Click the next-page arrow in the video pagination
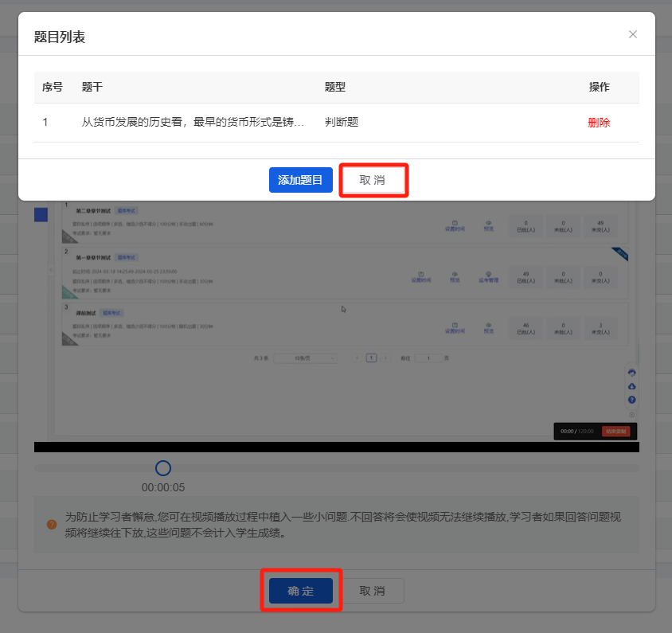This screenshot has width=672, height=633. [385, 358]
